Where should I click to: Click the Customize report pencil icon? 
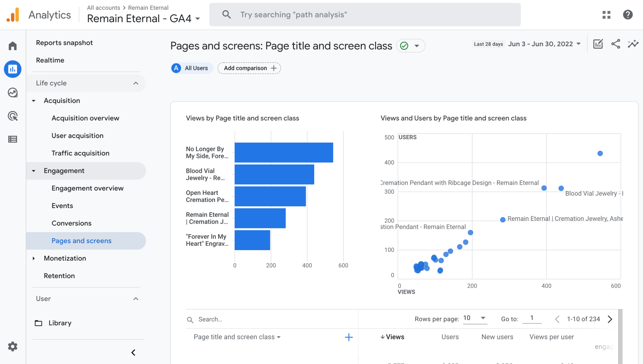598,44
